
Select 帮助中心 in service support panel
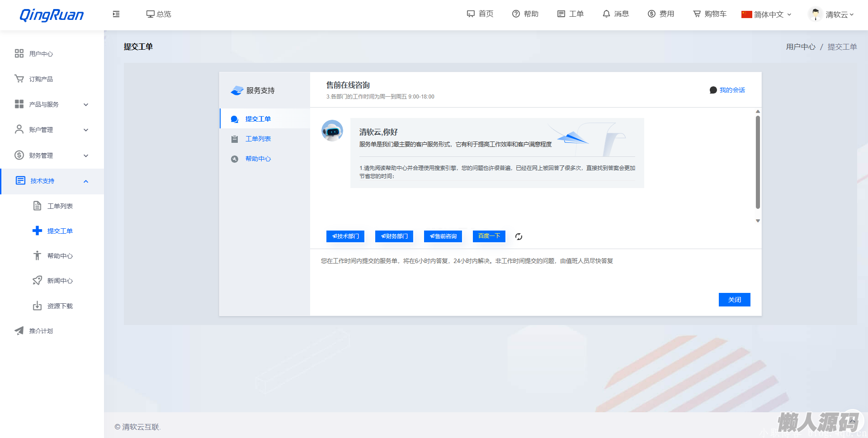[258, 159]
